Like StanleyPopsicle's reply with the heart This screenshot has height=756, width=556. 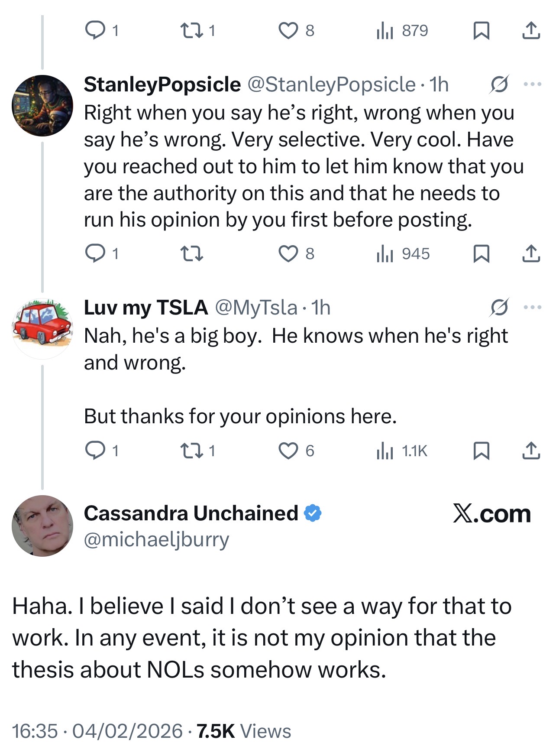288,254
